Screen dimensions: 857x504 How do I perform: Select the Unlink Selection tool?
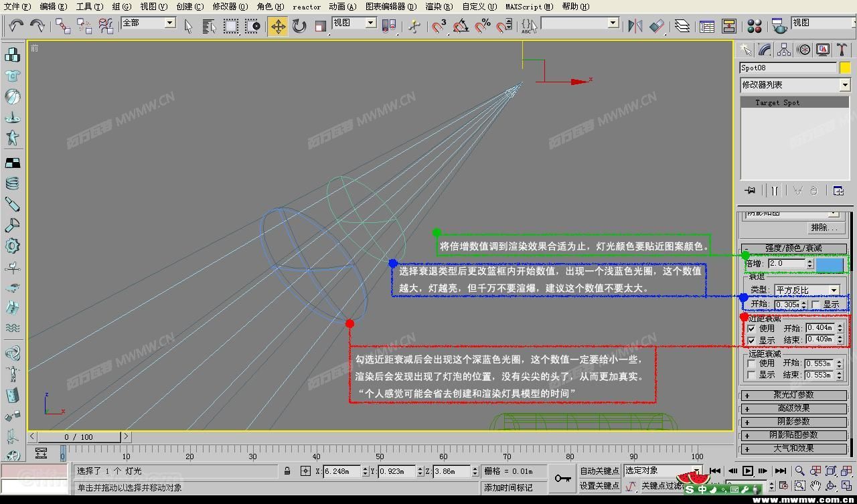coord(84,25)
